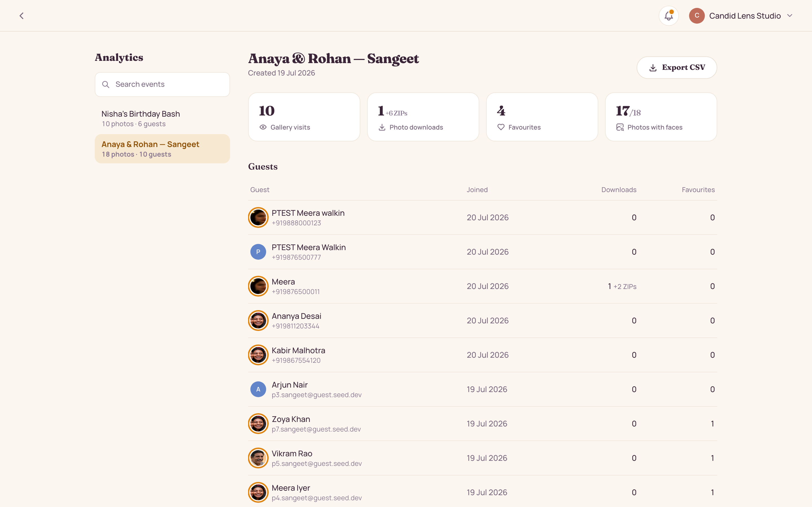Click Vikram Rao's face thumbnail
This screenshot has width=812, height=507.
[258, 458]
